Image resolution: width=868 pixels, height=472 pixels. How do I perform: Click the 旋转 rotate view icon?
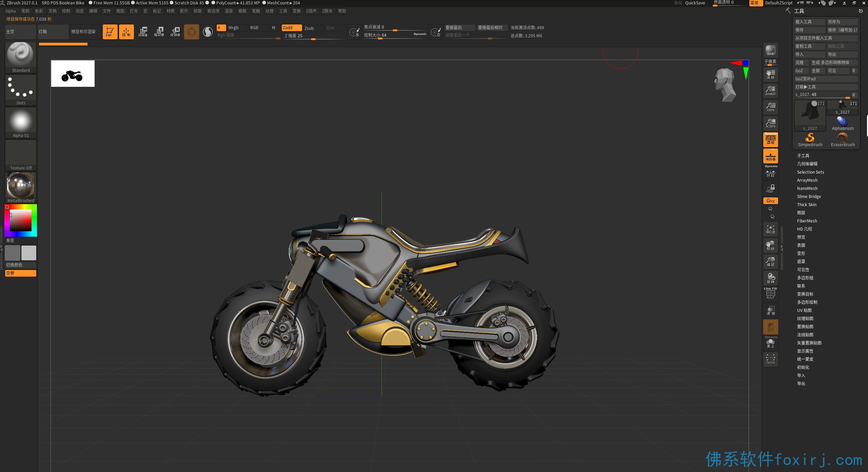pos(770,278)
